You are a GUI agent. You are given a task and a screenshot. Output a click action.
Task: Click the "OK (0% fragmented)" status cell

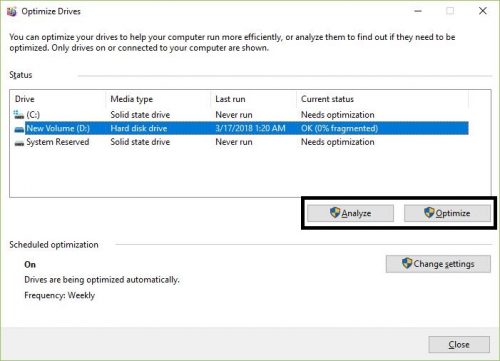coord(339,129)
